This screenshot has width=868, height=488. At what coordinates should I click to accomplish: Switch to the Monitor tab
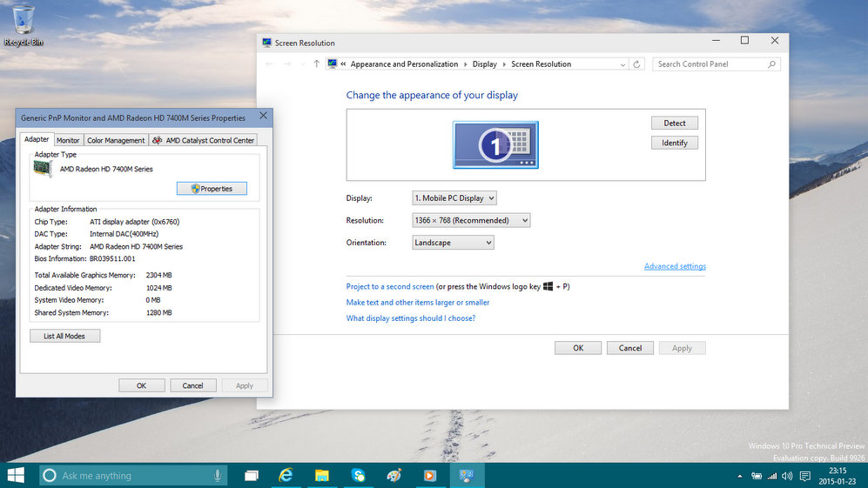tap(68, 140)
